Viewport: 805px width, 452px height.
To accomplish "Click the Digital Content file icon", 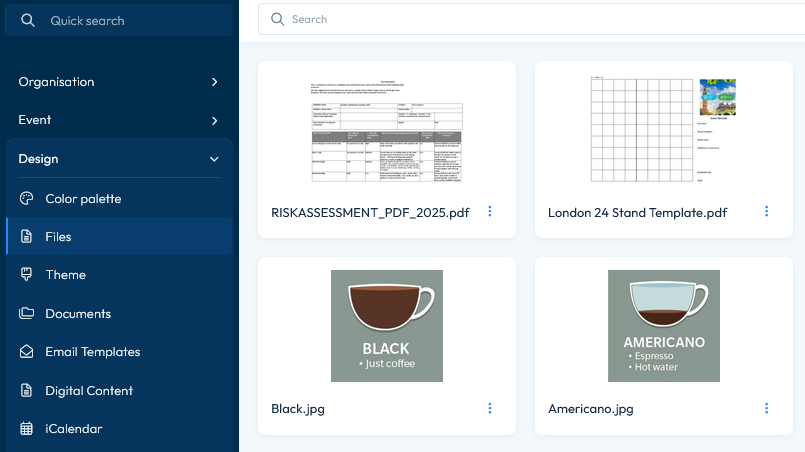I will point(26,390).
